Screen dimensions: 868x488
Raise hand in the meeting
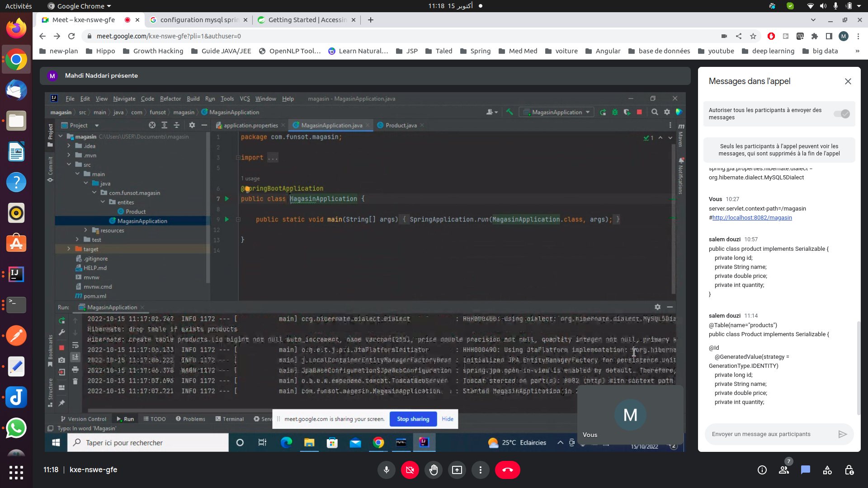434,470
